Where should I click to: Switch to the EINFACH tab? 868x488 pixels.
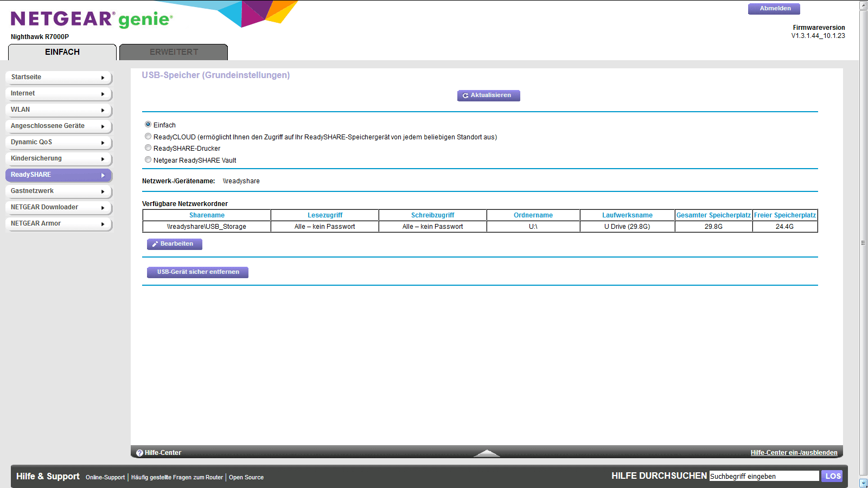point(62,52)
